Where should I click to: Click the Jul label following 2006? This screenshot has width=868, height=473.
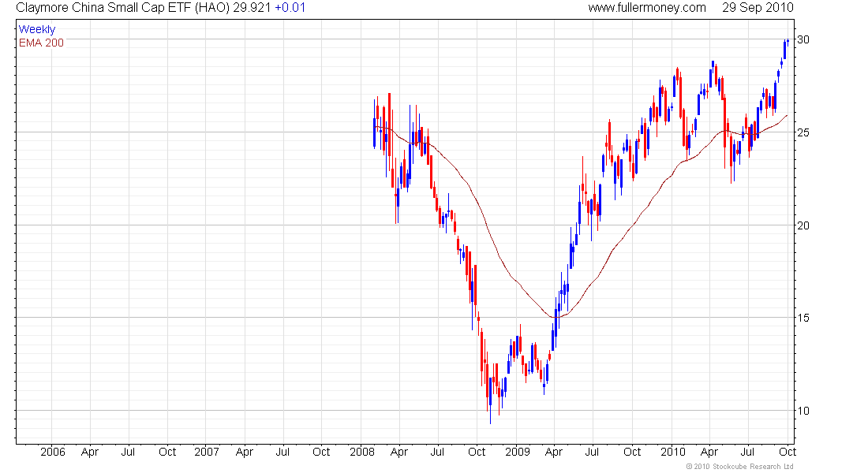[128, 452]
